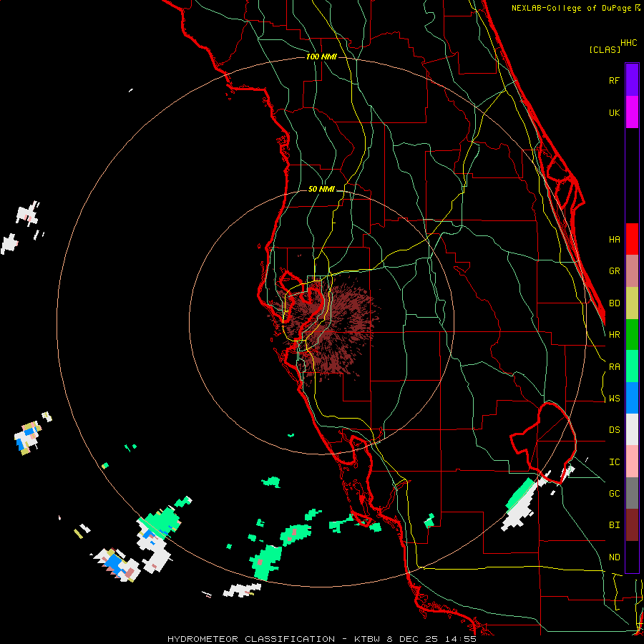Click the blue WS legend swatch
644x644 pixels.
(x=632, y=398)
